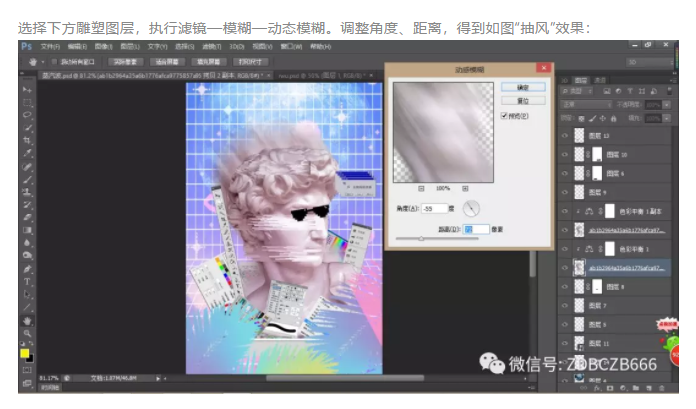Click the angle dial in blur dialog

(471, 208)
